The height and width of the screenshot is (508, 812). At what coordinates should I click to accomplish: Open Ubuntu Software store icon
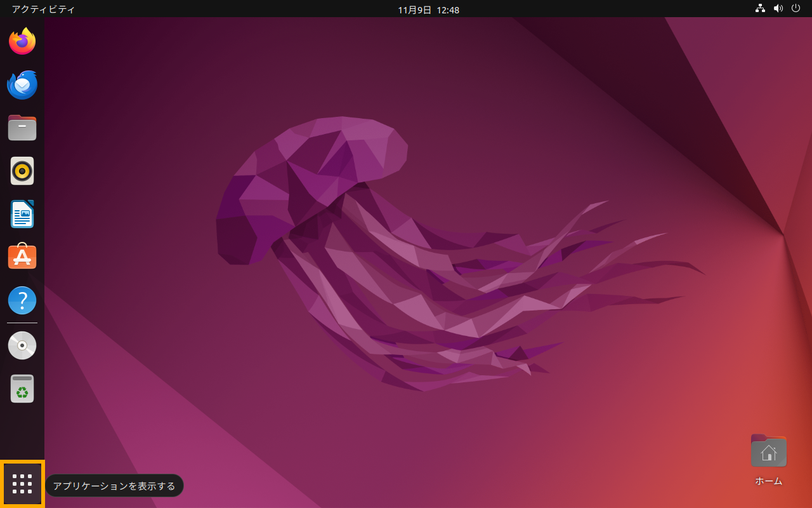[22, 257]
